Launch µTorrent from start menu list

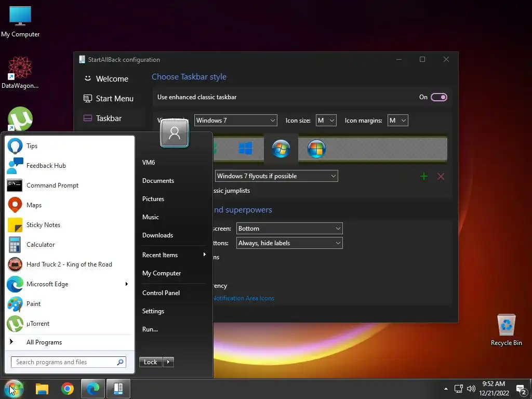point(70,323)
